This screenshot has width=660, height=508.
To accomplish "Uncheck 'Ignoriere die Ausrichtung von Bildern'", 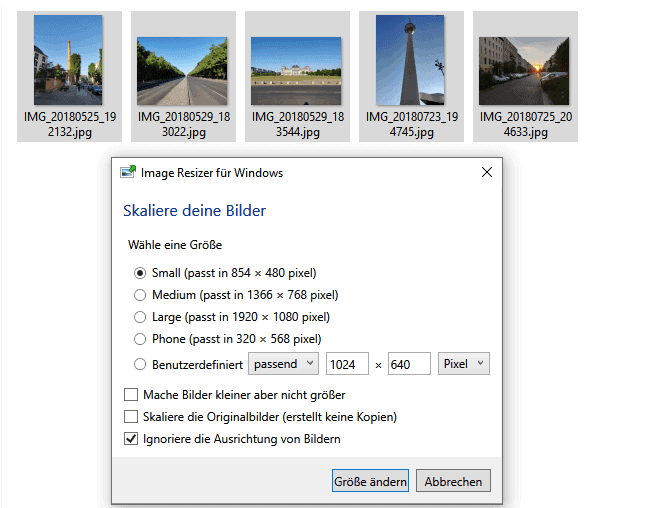I will (x=131, y=438).
